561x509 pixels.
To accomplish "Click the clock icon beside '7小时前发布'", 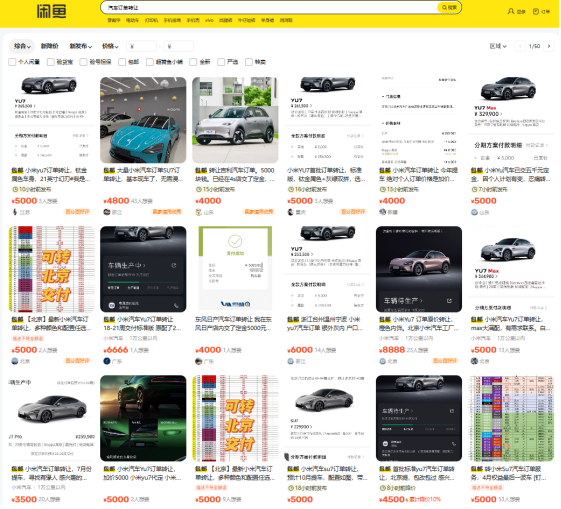I will click(x=474, y=189).
